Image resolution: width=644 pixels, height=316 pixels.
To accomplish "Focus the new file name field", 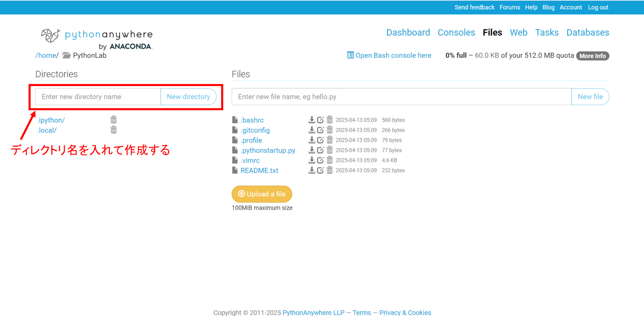I will (401, 97).
